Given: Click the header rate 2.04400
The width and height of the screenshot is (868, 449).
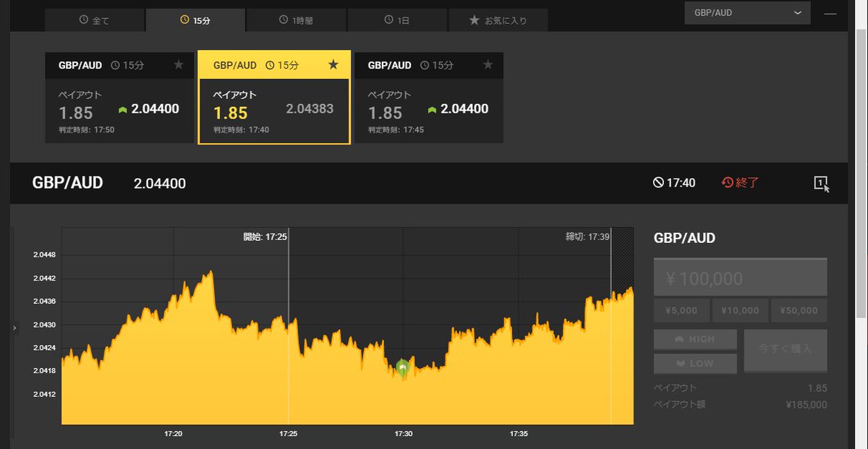Looking at the screenshot, I should tap(160, 184).
